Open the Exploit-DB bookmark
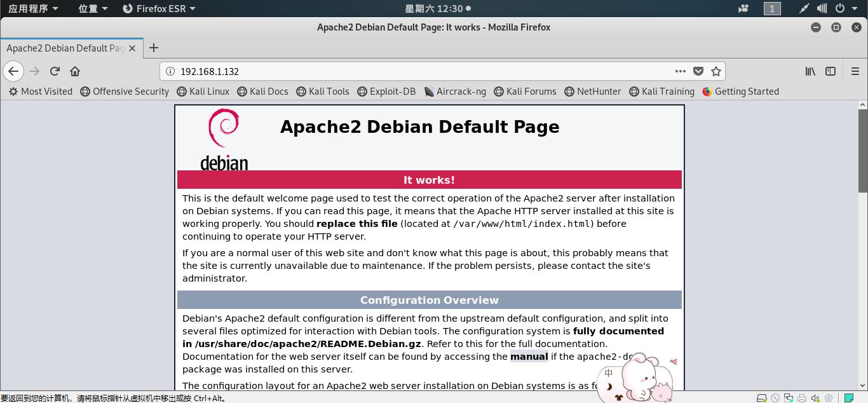This screenshot has width=868, height=403. [386, 92]
